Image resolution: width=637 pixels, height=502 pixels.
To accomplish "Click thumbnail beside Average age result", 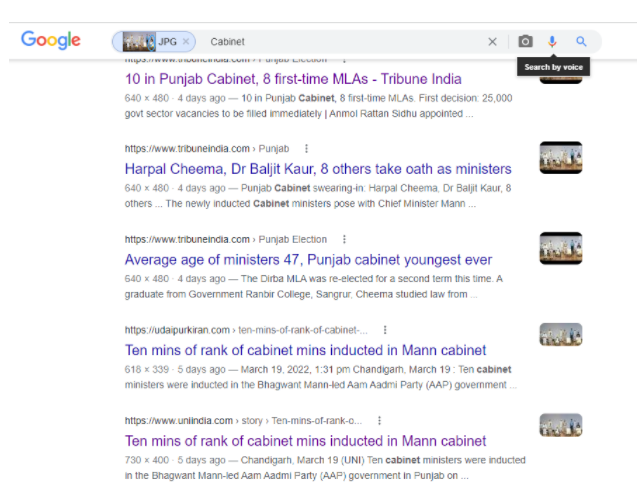I will pyautogui.click(x=560, y=248).
